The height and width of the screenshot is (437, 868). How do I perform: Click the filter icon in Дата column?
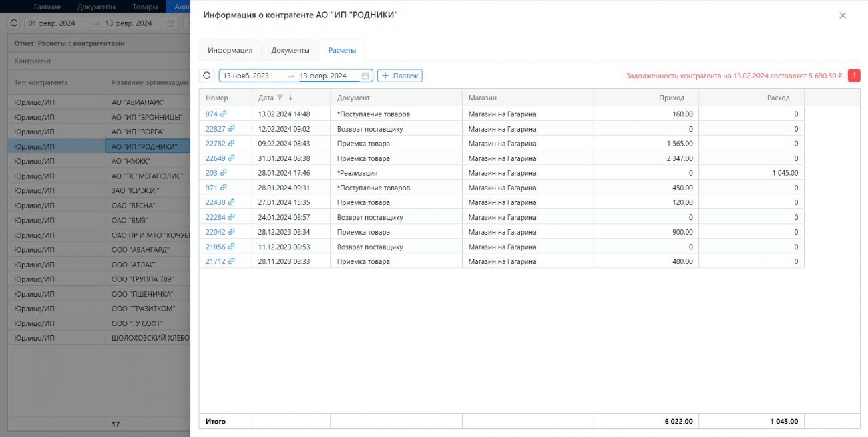click(280, 98)
